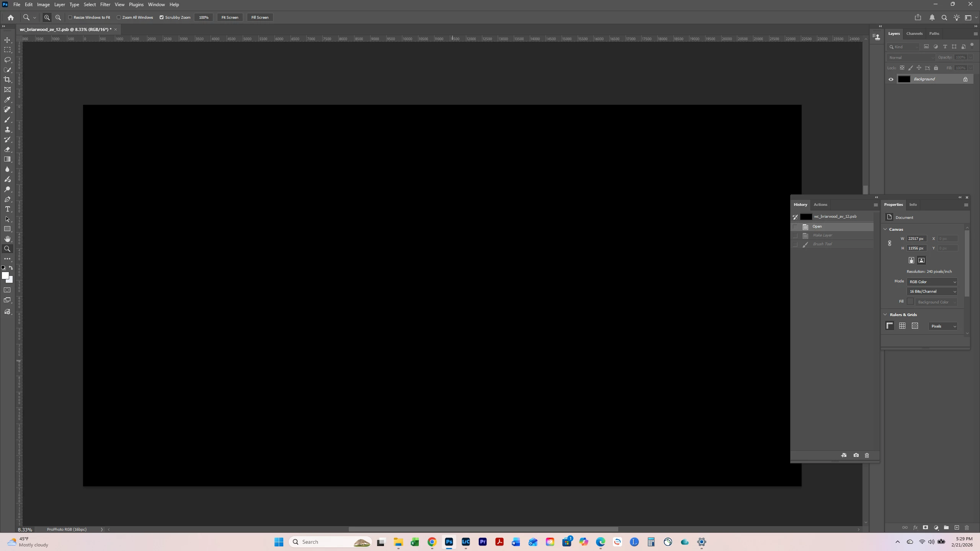Image resolution: width=980 pixels, height=551 pixels.
Task: Select the Crop tool
Action: pyautogui.click(x=7, y=80)
